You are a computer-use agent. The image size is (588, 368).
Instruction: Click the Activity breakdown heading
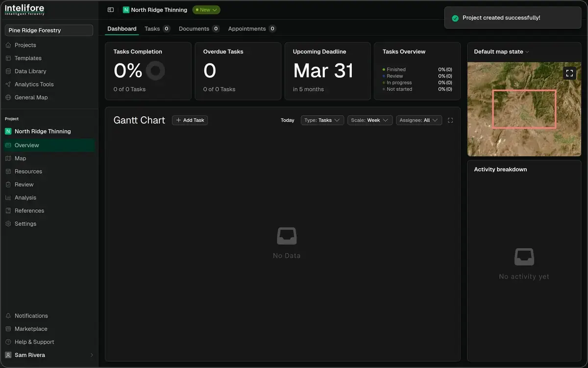(501, 170)
